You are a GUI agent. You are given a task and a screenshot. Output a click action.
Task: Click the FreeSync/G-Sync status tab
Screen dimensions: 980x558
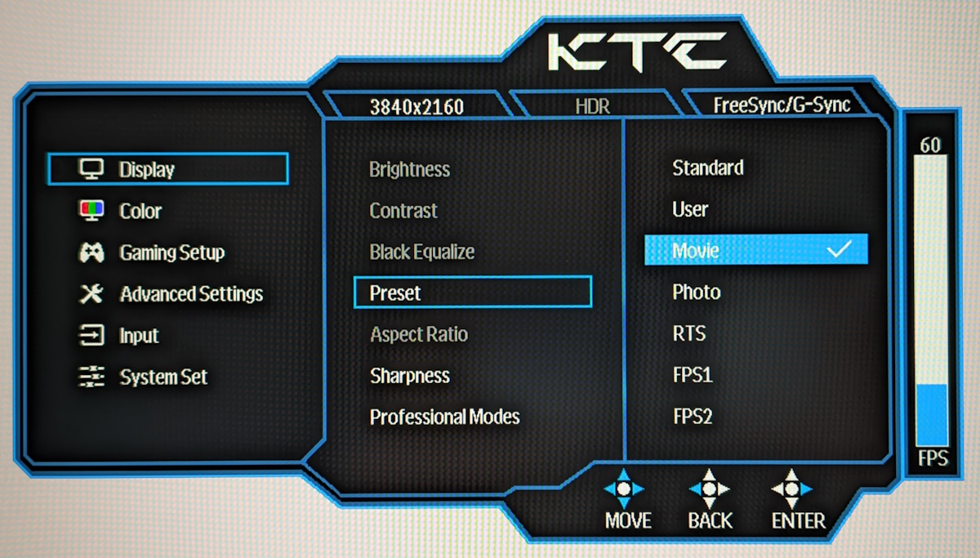click(782, 105)
